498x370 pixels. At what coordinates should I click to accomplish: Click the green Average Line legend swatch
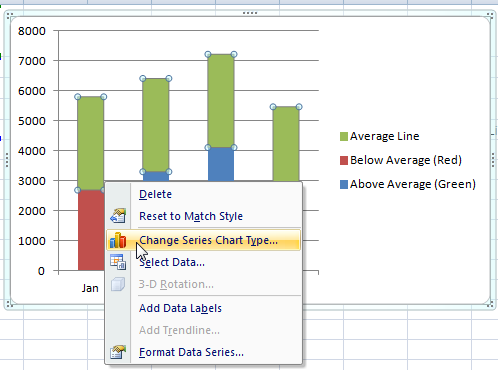[x=344, y=136]
